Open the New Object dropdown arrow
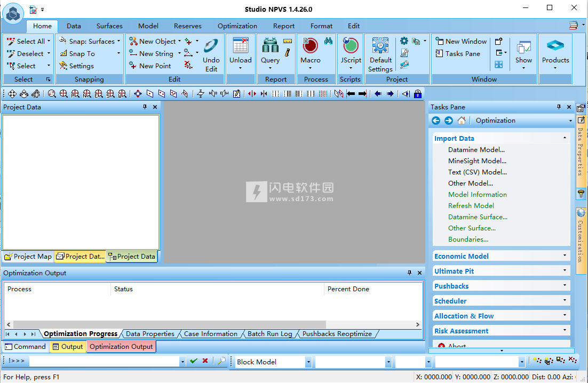 click(x=179, y=41)
